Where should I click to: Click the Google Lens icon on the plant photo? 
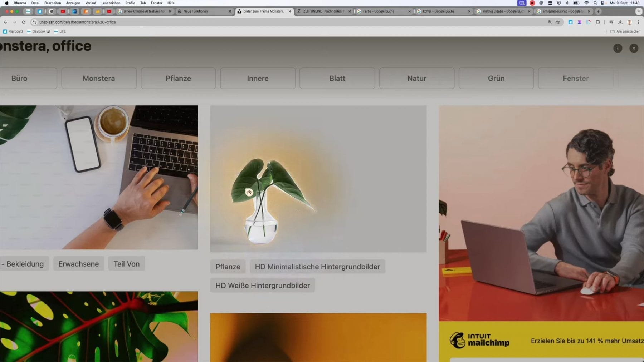[249, 193]
